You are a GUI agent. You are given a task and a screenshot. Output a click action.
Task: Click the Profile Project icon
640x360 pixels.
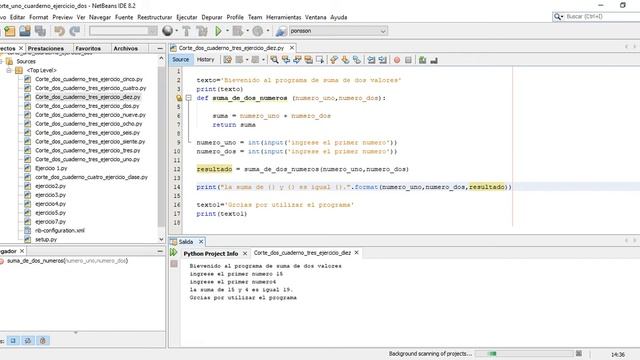point(258,31)
